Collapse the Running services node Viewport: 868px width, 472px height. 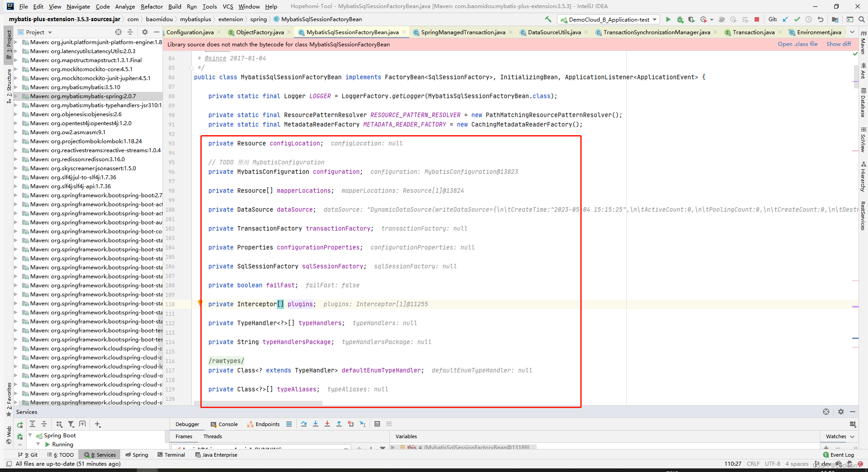(x=38, y=445)
